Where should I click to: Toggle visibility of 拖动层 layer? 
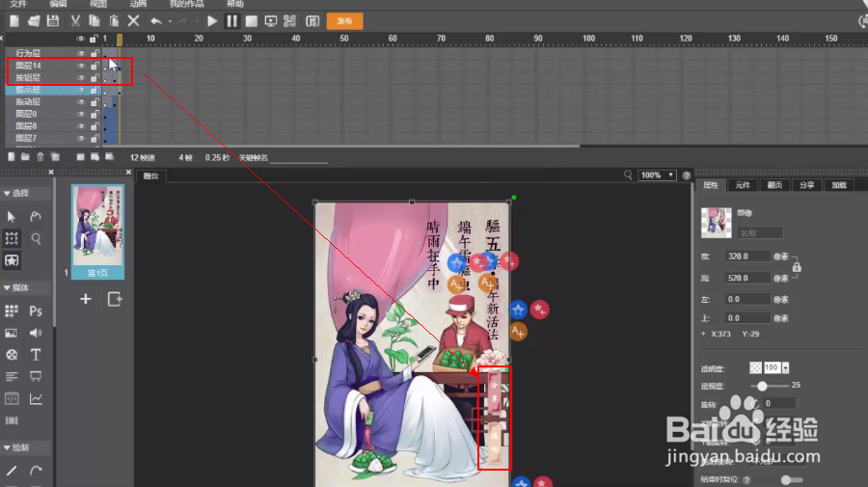81,102
